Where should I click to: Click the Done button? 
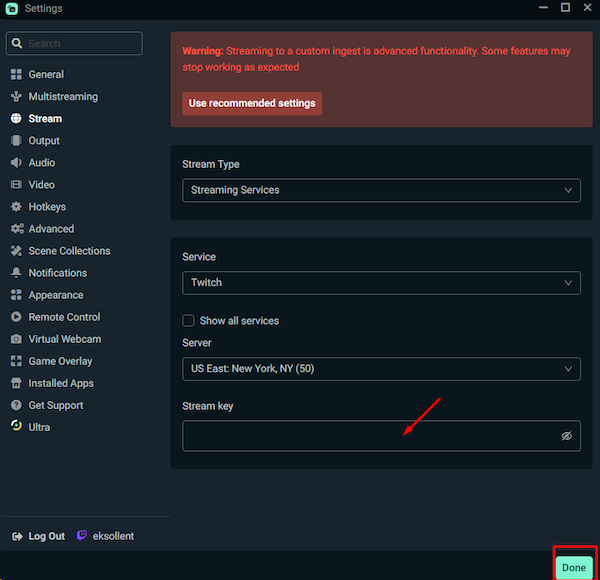tap(574, 567)
